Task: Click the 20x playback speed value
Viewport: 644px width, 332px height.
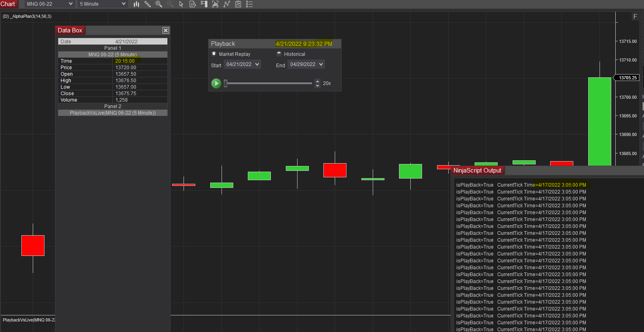Action: [327, 83]
